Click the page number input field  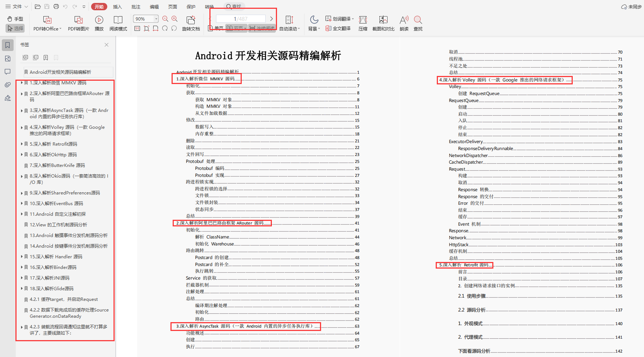click(x=241, y=19)
